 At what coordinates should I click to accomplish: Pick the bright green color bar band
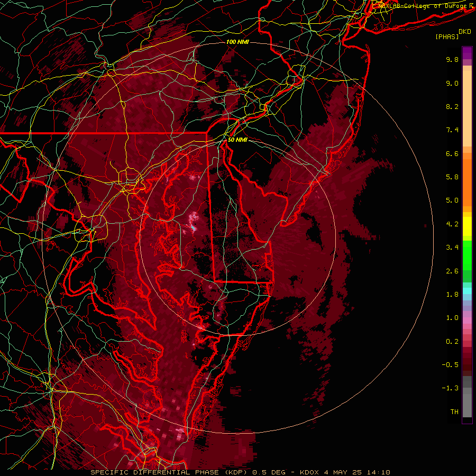[x=467, y=255]
